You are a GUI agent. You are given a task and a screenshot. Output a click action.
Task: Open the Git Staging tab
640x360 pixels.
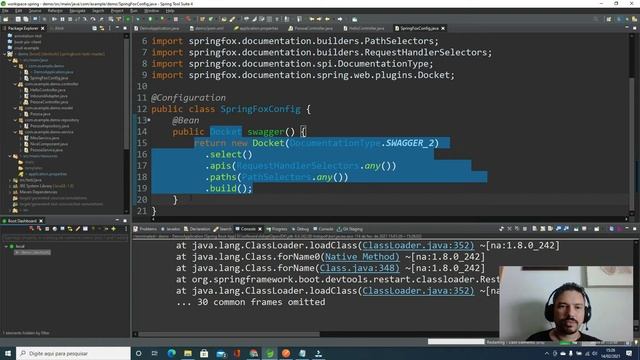click(349, 229)
